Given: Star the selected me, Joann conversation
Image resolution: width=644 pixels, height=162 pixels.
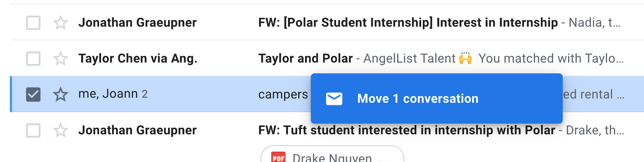Looking at the screenshot, I should coord(61,94).
